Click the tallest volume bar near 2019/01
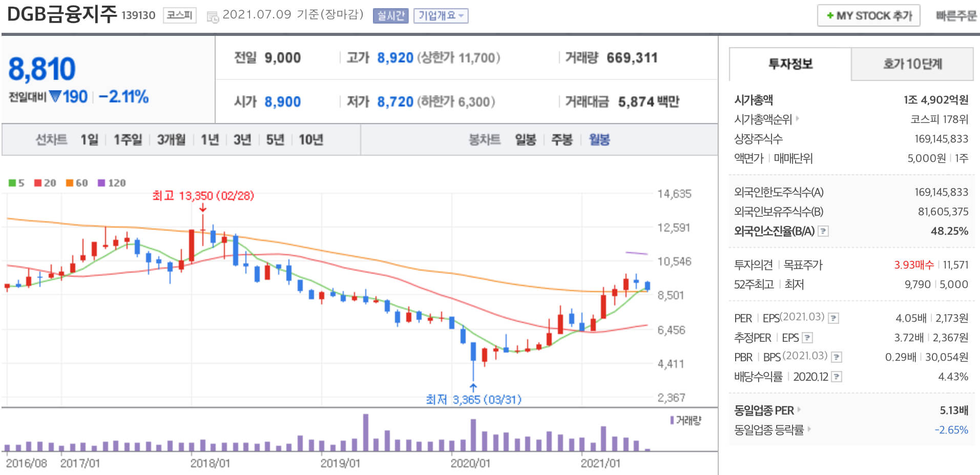980x475 pixels. point(366,432)
